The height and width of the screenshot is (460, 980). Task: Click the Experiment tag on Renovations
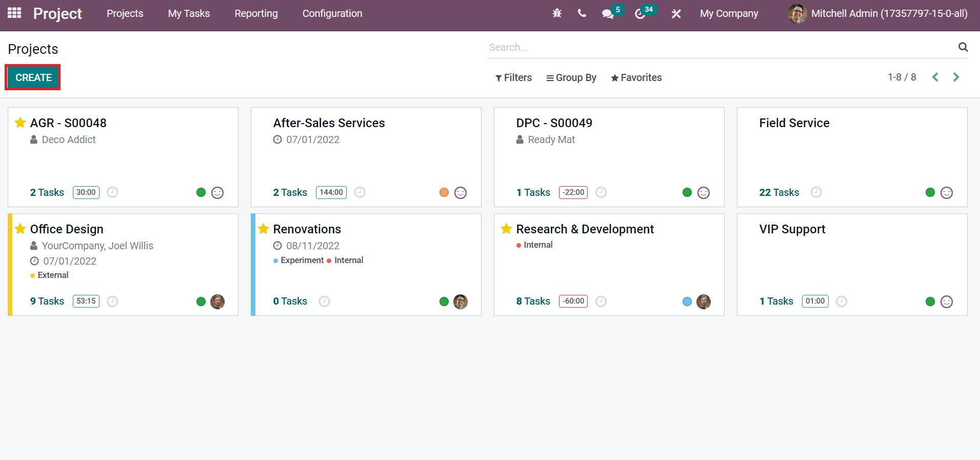pyautogui.click(x=298, y=261)
